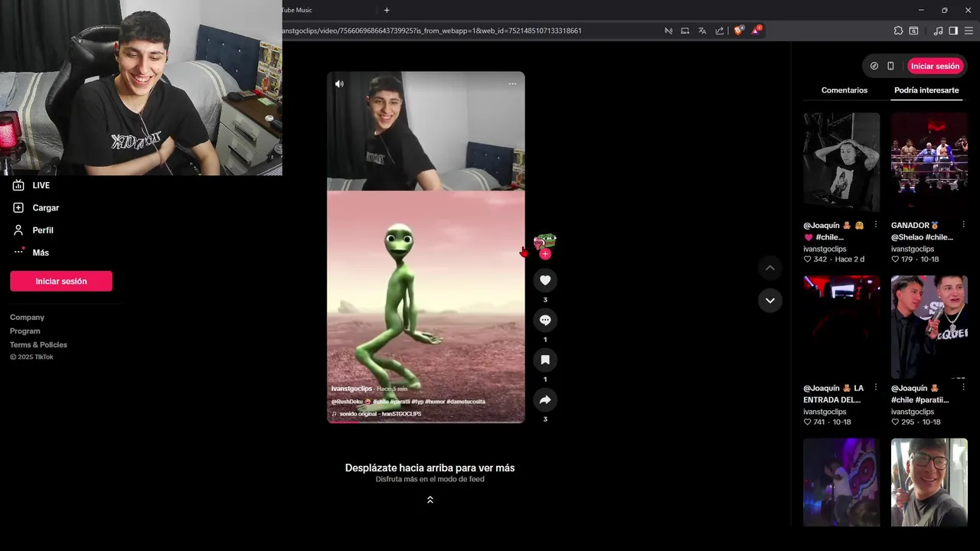
Task: Save the video with the bookmark button
Action: coord(545,360)
